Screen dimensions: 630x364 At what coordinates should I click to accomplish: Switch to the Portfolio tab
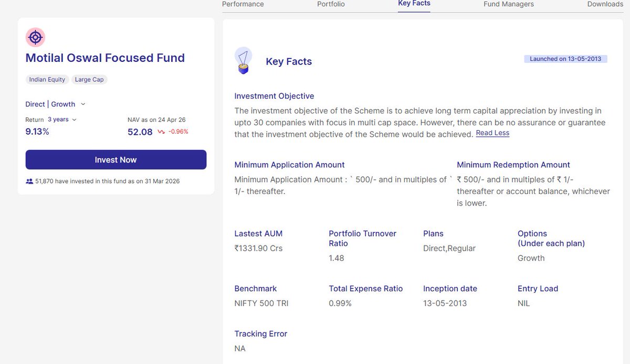[x=331, y=4]
